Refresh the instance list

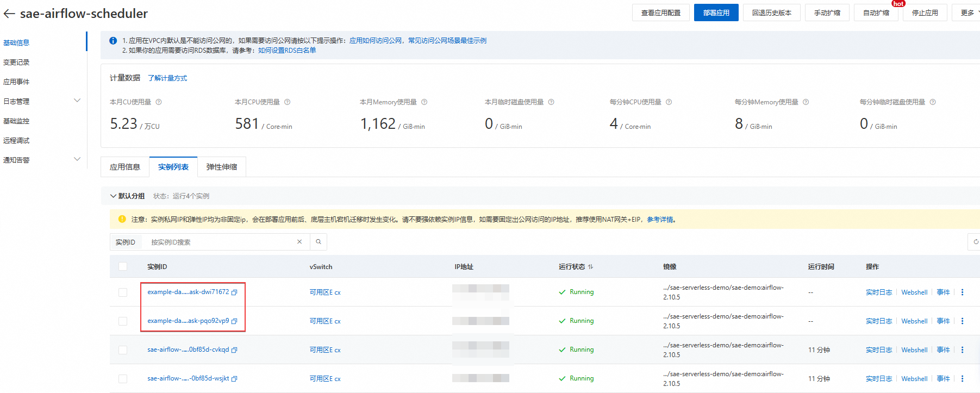click(975, 242)
